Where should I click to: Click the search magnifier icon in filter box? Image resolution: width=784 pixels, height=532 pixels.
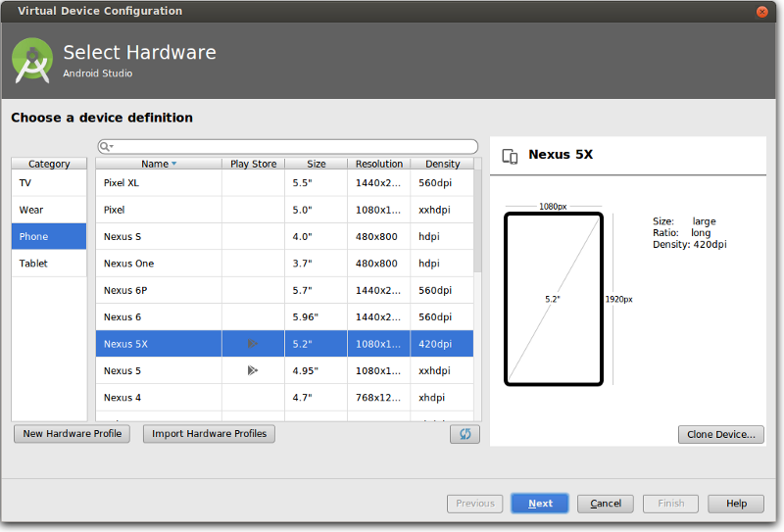coord(105,147)
